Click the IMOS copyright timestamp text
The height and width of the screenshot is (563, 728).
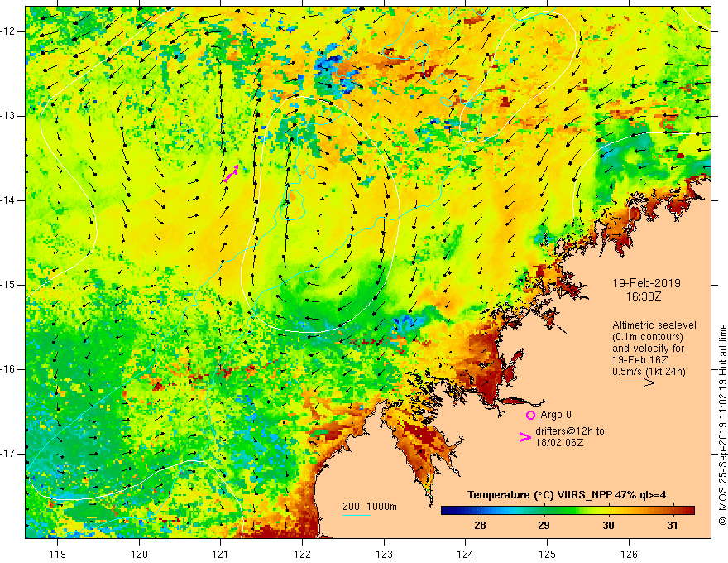click(x=722, y=425)
